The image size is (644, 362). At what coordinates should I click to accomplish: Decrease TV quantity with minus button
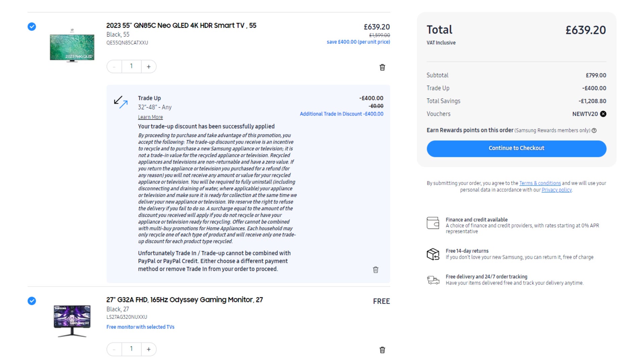pyautogui.click(x=114, y=67)
